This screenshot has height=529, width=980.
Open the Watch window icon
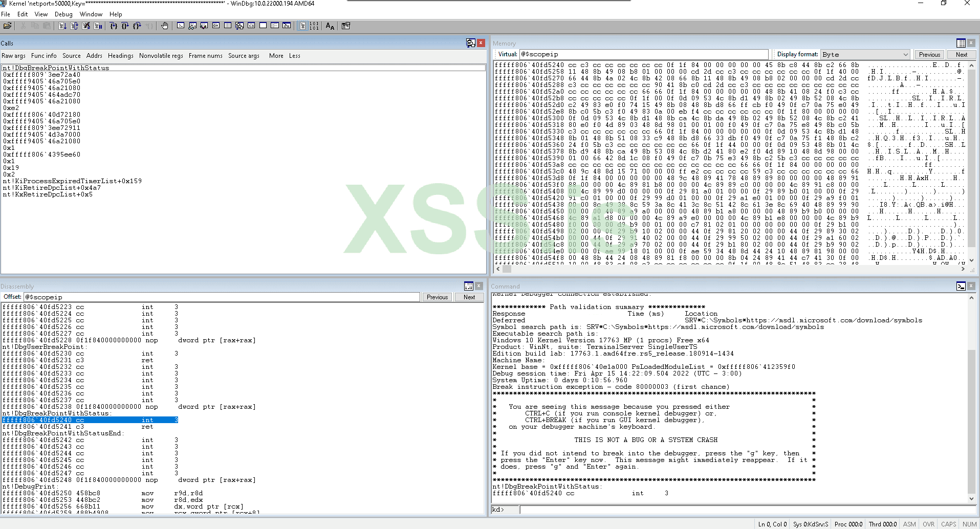tap(192, 26)
